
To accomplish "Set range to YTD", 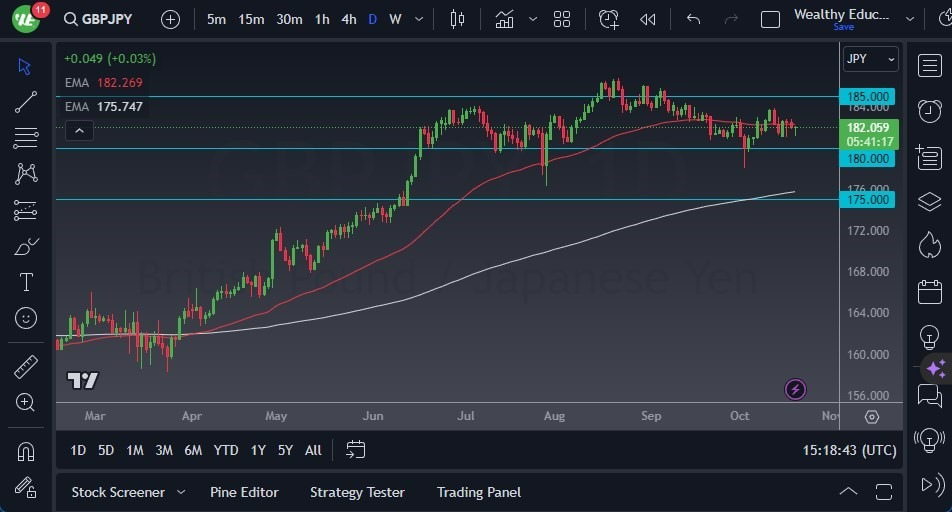I will (x=226, y=450).
